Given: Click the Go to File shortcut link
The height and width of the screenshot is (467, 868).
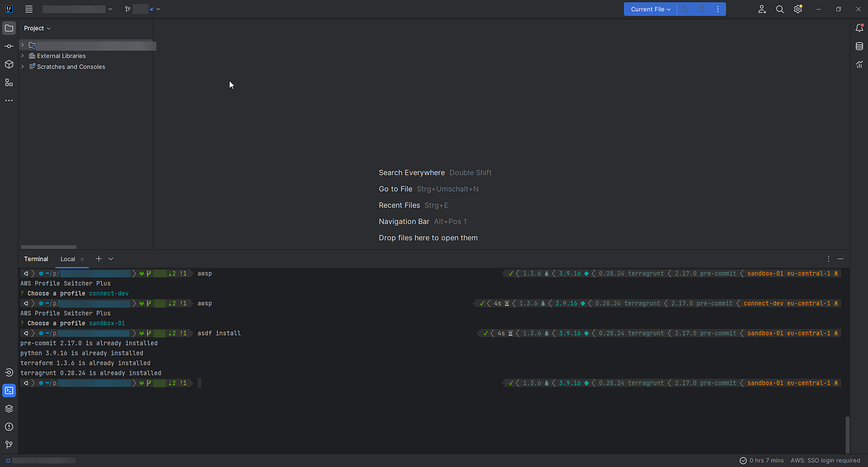Looking at the screenshot, I should pos(395,189).
